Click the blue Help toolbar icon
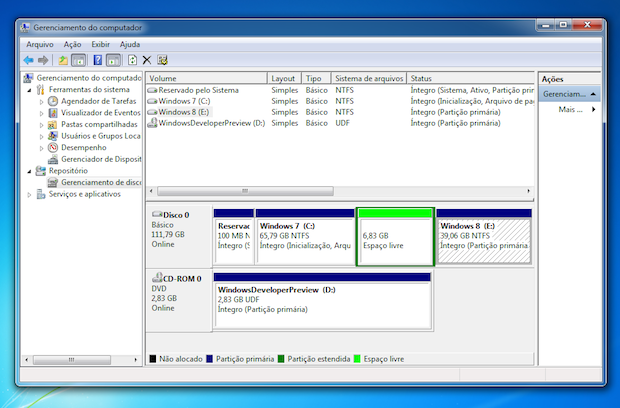The image size is (620, 408). [x=98, y=60]
